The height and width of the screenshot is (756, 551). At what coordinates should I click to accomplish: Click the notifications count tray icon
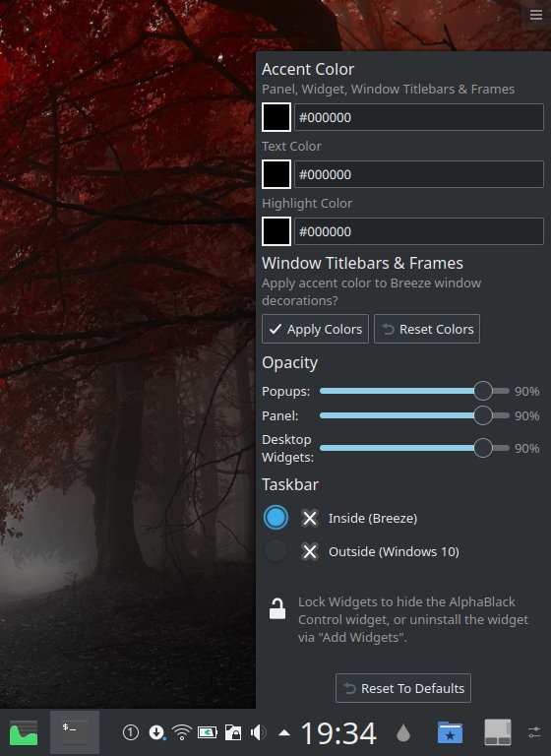(131, 732)
